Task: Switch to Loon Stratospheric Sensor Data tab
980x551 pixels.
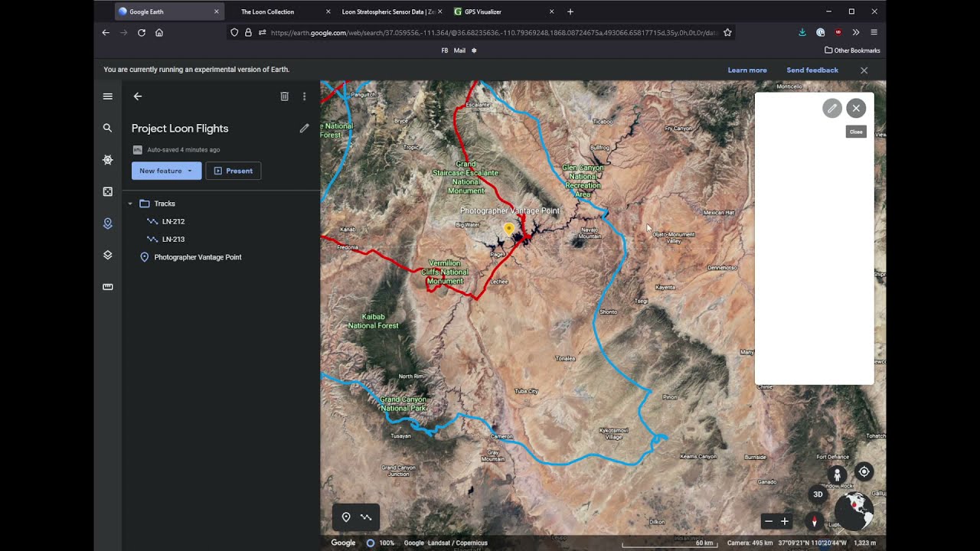Action: point(388,11)
